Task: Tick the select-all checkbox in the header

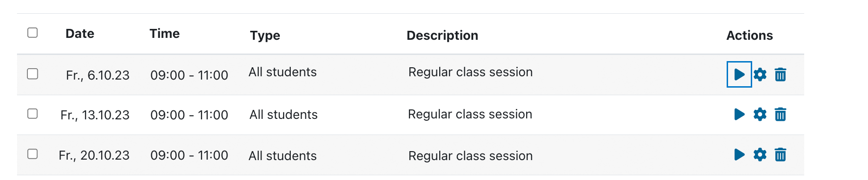Action: coord(33,33)
